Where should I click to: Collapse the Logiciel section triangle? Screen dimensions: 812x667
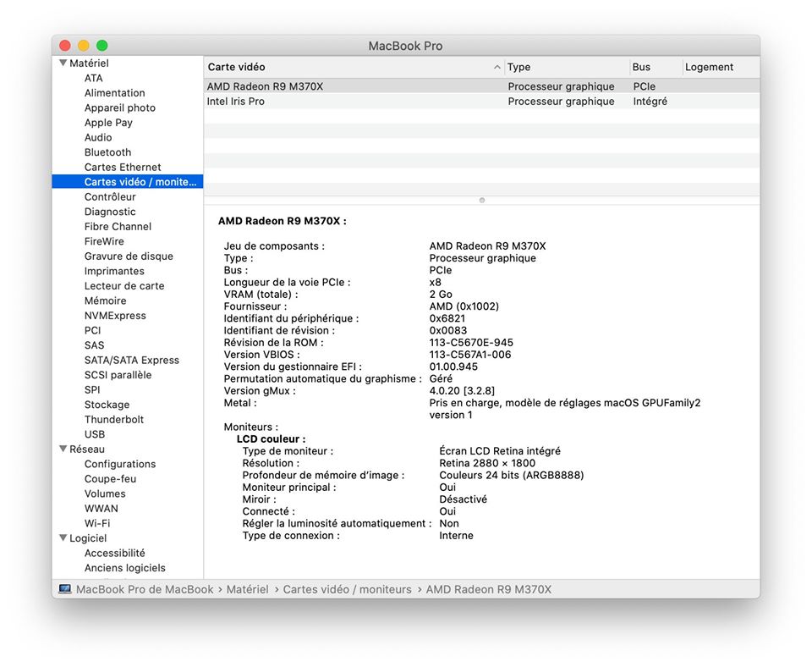(63, 538)
